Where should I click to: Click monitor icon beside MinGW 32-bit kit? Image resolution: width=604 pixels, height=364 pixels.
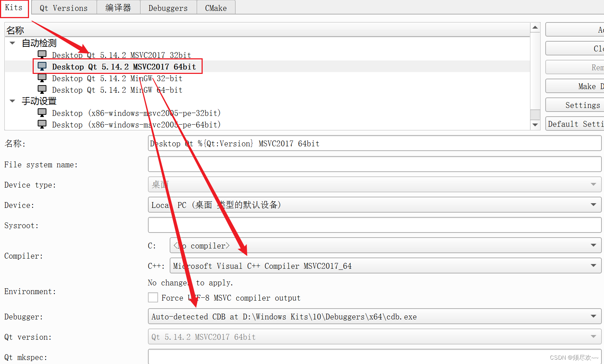click(42, 78)
